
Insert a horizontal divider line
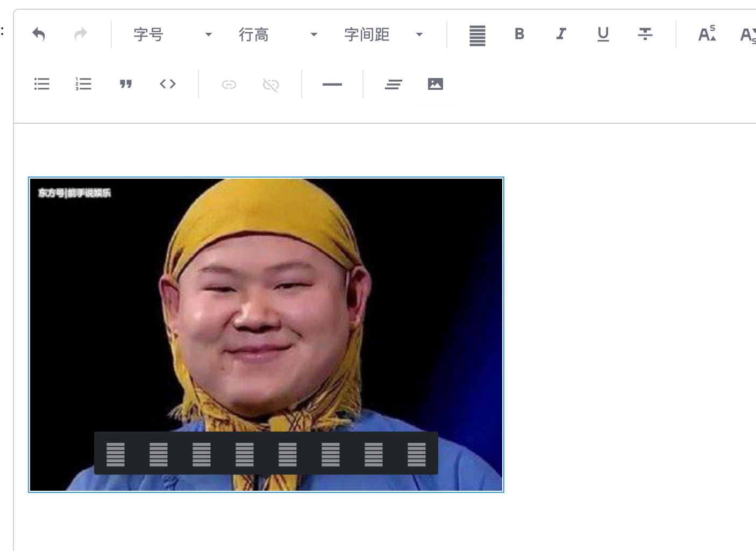click(332, 84)
